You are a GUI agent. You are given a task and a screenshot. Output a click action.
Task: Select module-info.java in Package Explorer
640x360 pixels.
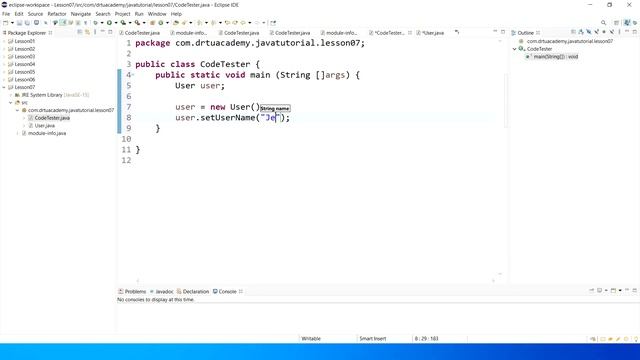(x=47, y=133)
